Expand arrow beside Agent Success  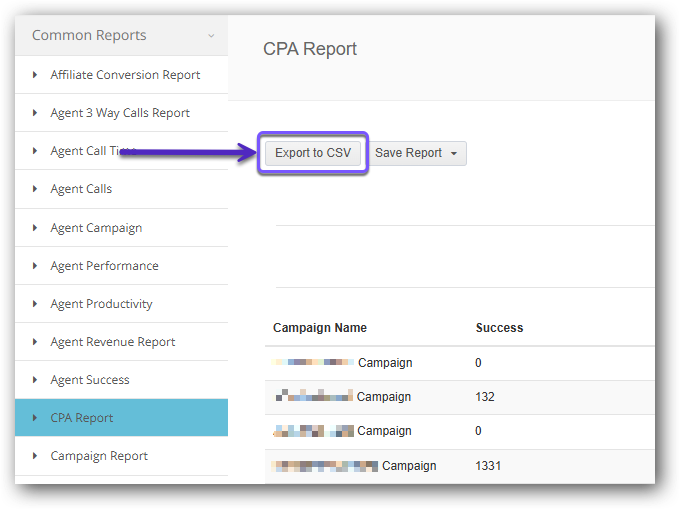point(35,380)
